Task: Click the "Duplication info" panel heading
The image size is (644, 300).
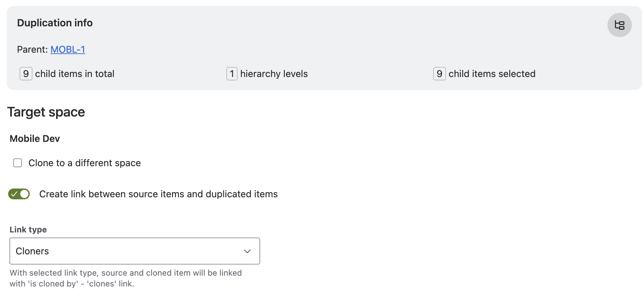Action: tap(55, 23)
